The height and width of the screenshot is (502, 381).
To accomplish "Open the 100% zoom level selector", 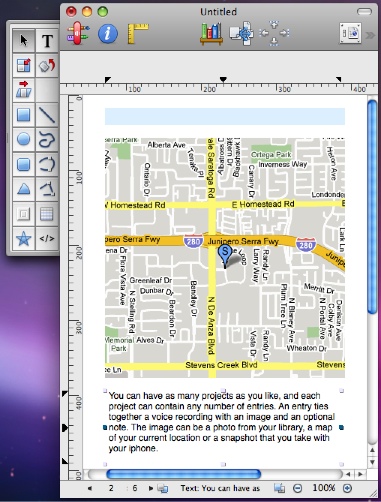I will pos(323,488).
